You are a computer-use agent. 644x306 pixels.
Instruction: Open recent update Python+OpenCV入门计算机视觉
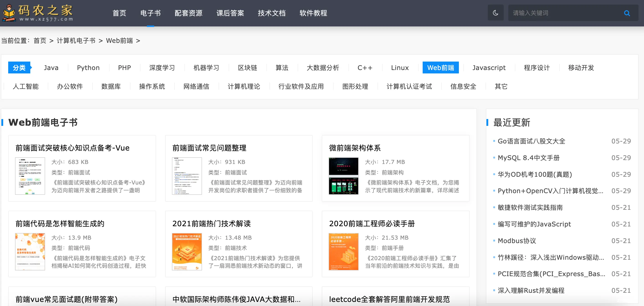coord(550,191)
